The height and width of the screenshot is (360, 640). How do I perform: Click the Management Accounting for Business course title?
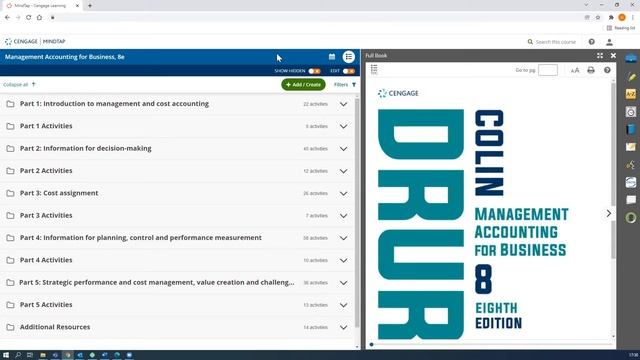64,57
